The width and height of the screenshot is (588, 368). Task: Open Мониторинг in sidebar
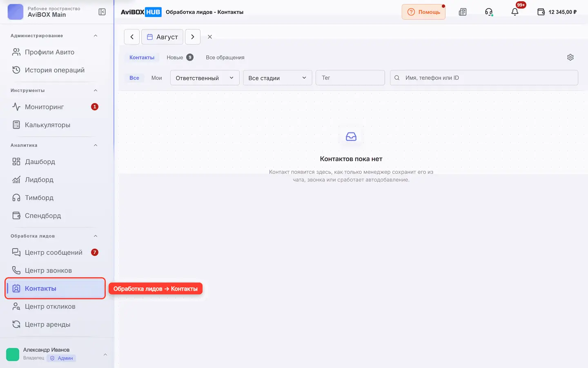point(55,107)
